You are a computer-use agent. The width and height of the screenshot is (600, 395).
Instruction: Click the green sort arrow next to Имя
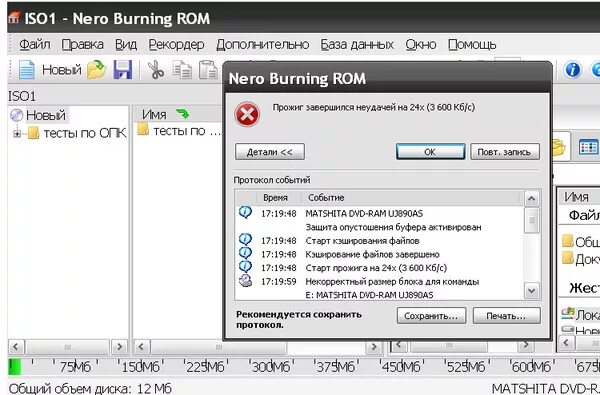coord(182,113)
